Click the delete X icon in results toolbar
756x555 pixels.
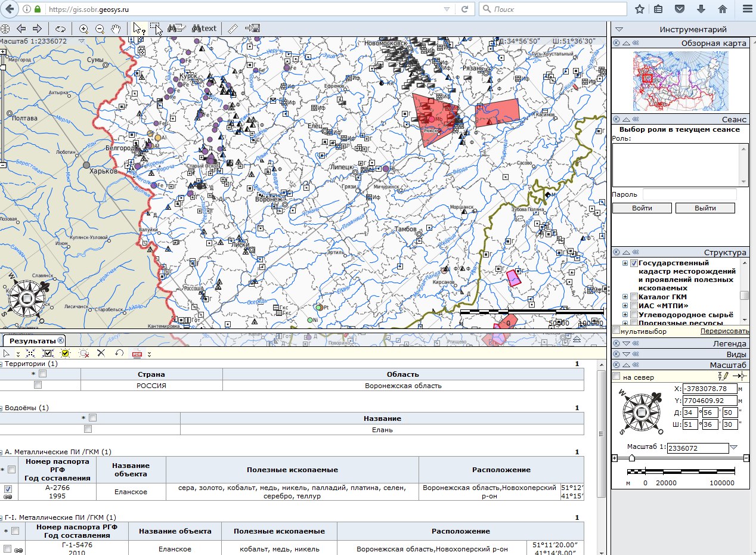point(101,353)
